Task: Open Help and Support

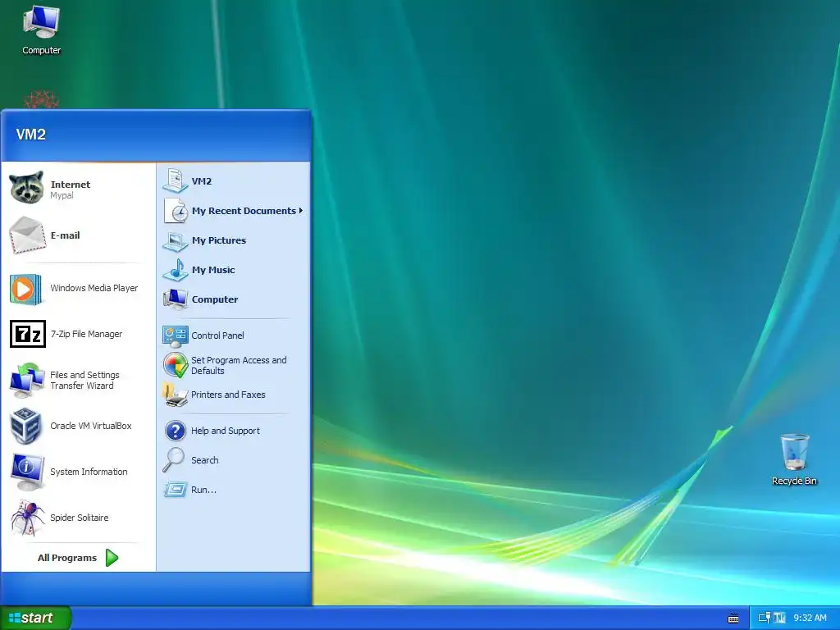Action: click(233, 431)
